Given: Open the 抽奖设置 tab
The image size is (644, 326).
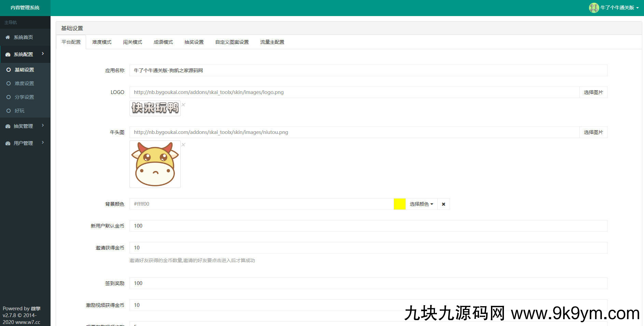Looking at the screenshot, I should click(194, 42).
